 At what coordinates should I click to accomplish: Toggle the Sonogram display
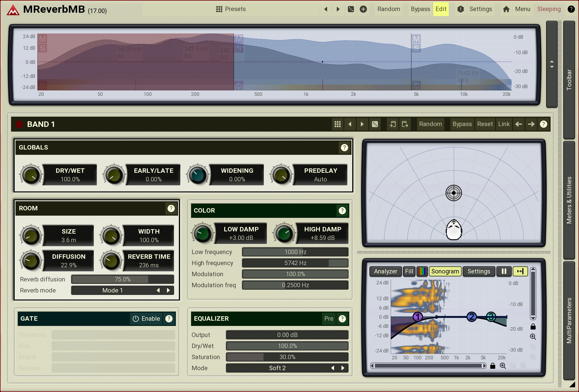click(x=445, y=271)
